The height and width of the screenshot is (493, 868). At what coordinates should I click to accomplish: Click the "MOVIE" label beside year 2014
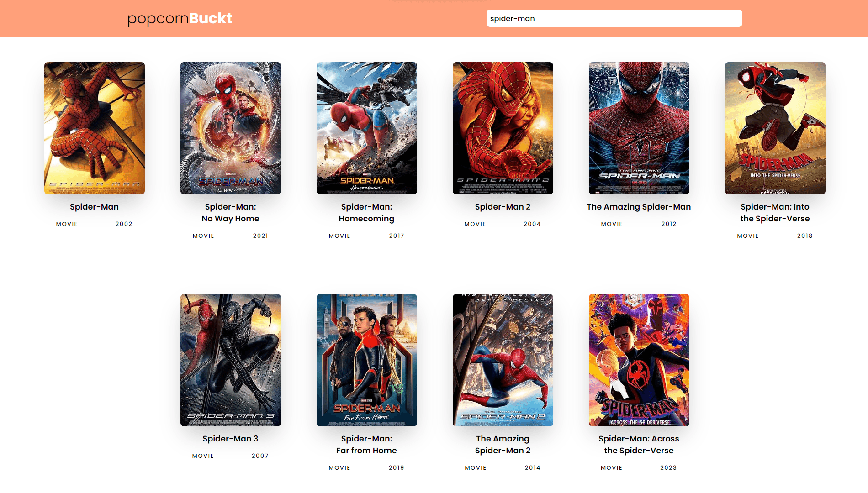[x=476, y=468]
